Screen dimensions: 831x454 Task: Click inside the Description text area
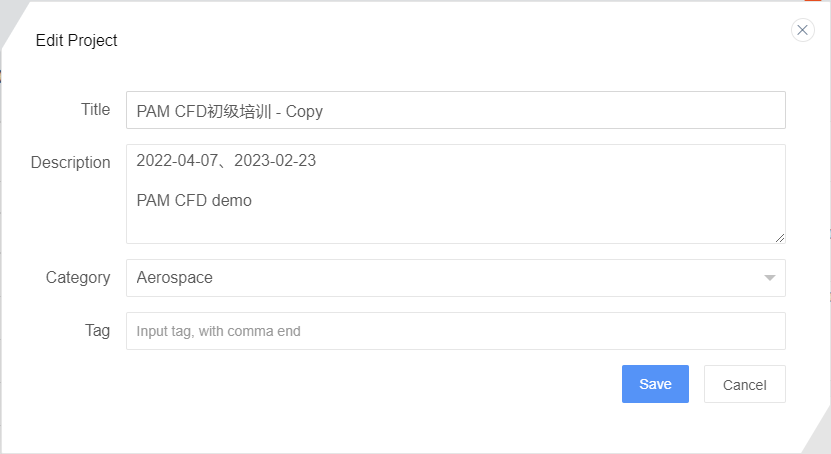pos(456,194)
